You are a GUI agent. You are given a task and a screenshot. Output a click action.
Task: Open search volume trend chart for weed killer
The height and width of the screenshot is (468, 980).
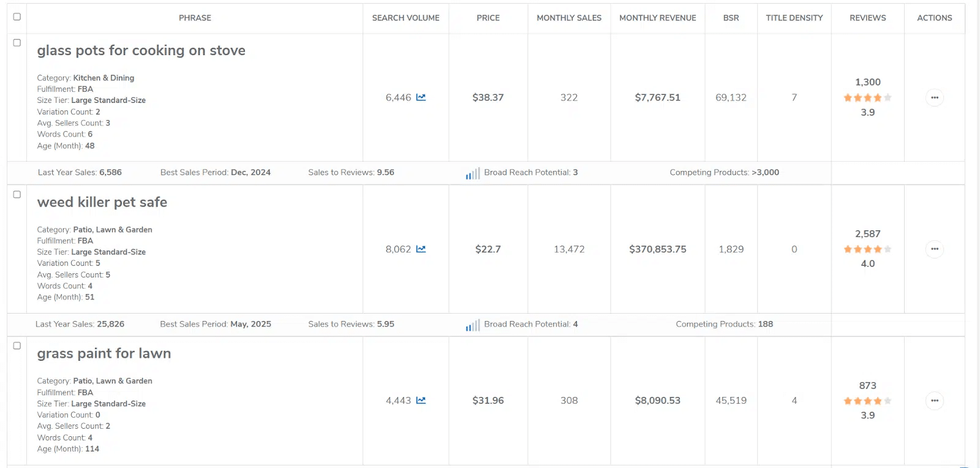421,249
